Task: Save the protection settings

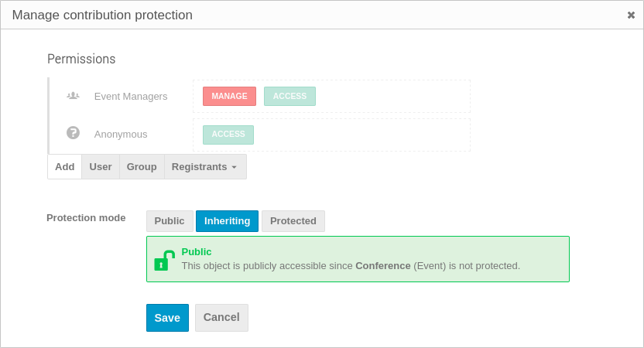Action: click(x=167, y=318)
